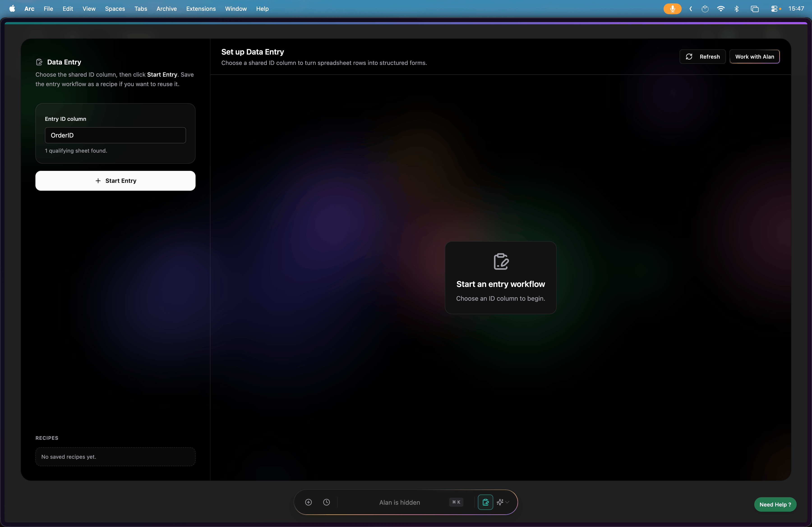Open the File menu
Viewport: 812px width, 527px height.
[x=48, y=9]
